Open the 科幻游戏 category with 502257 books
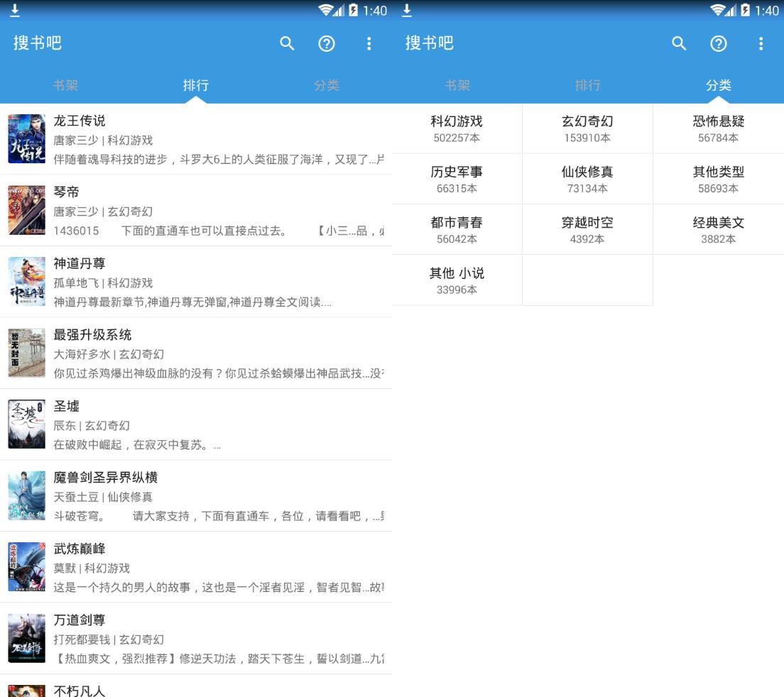Screen dimensions: 784x697 [457, 128]
